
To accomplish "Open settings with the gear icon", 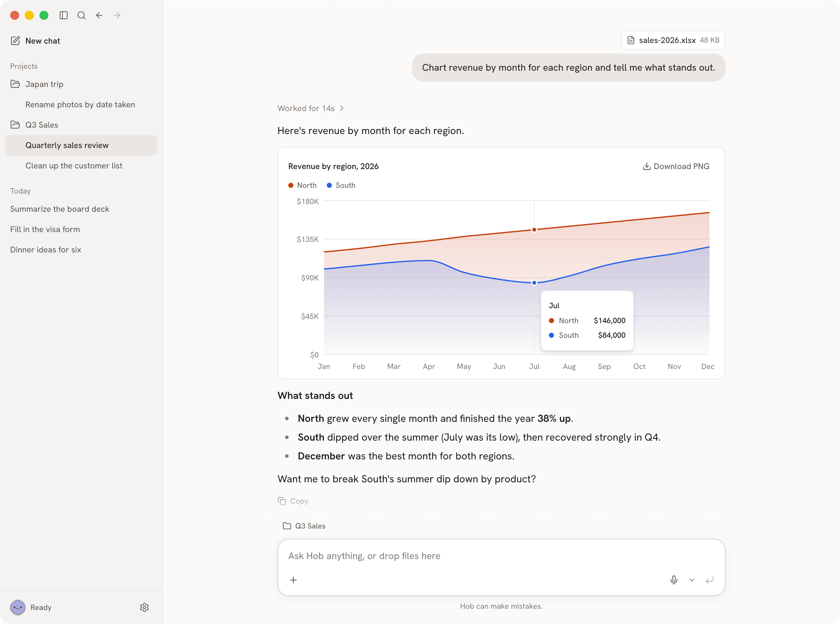I will 144,607.
